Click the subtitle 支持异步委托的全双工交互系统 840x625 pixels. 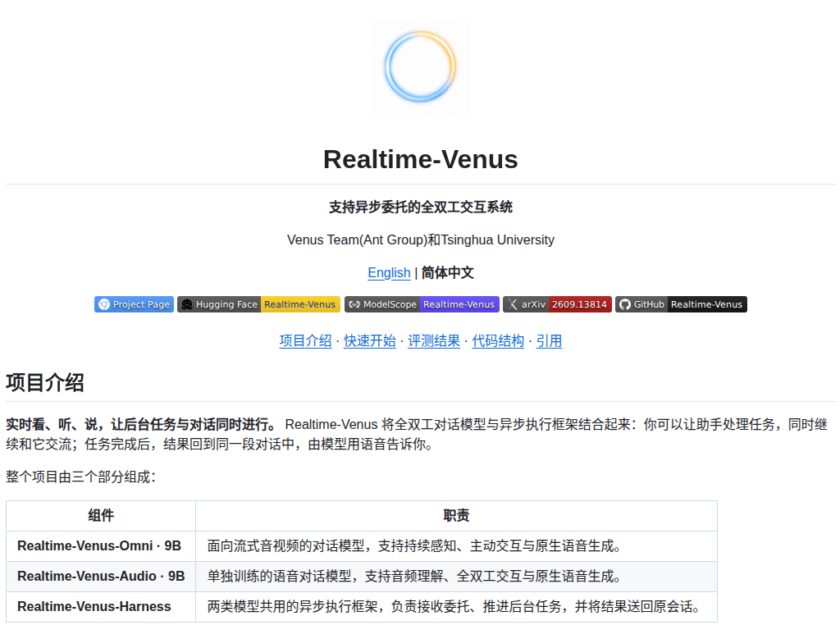[x=421, y=207]
